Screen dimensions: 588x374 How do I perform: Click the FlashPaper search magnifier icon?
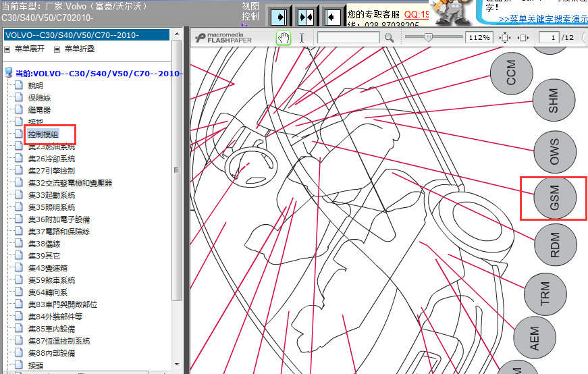point(390,38)
